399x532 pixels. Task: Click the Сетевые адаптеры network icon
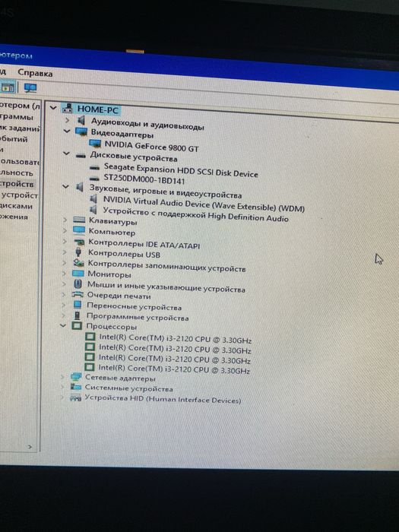[x=76, y=377]
